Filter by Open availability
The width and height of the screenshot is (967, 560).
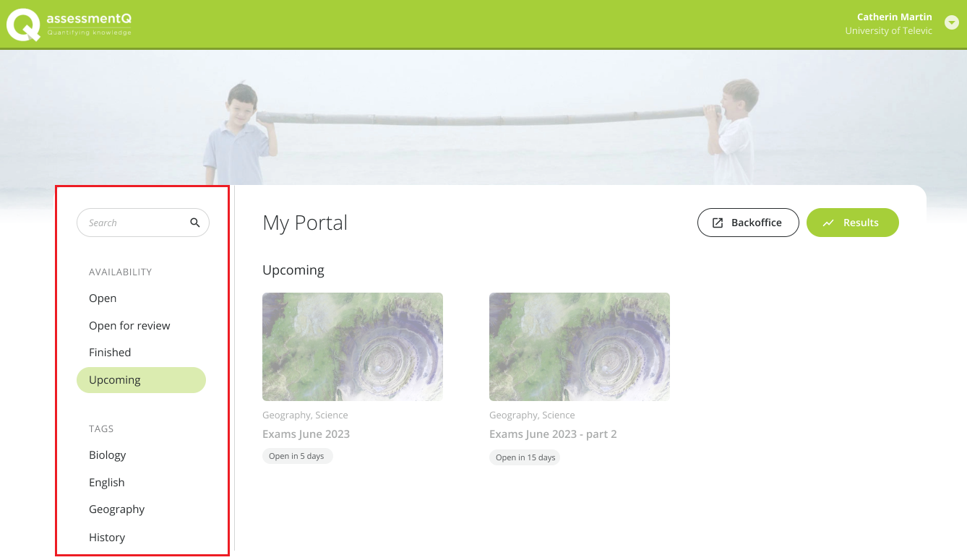[103, 298]
